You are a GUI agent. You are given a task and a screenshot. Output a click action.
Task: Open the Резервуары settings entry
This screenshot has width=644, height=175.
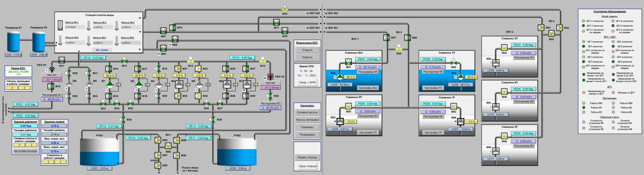coord(307,134)
